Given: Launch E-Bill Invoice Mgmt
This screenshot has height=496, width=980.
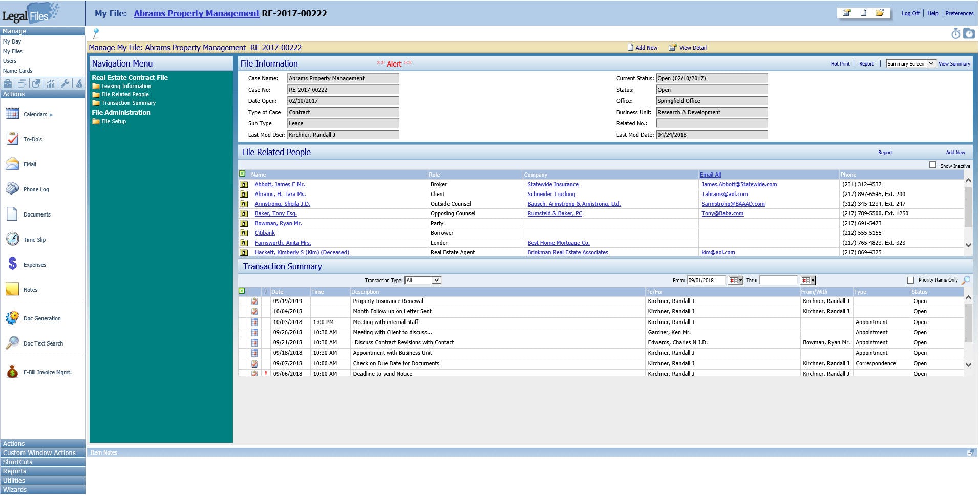Looking at the screenshot, I should pyautogui.click(x=12, y=372).
